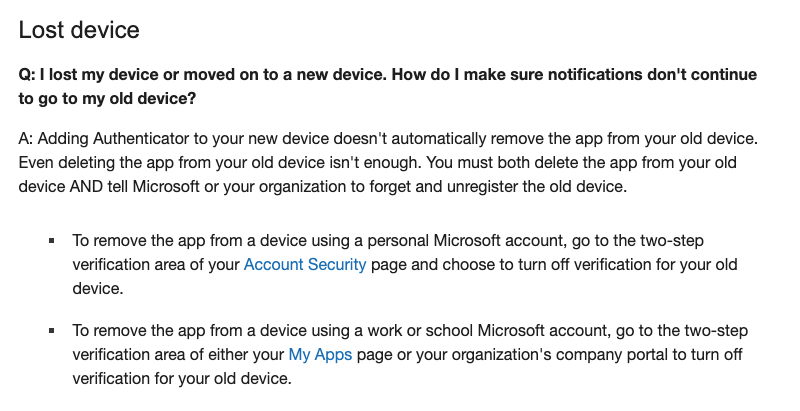Click the Lost device heading
The image size is (800, 411).
click(79, 30)
